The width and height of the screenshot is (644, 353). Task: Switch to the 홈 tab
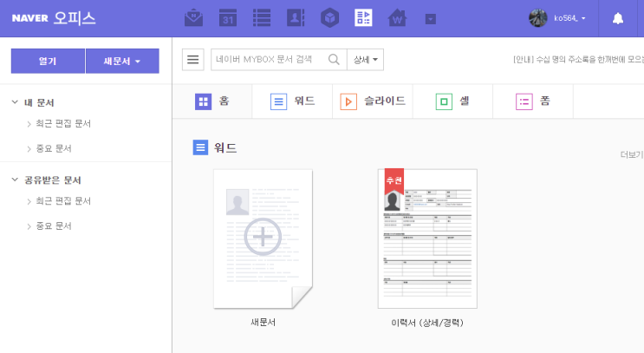click(212, 101)
